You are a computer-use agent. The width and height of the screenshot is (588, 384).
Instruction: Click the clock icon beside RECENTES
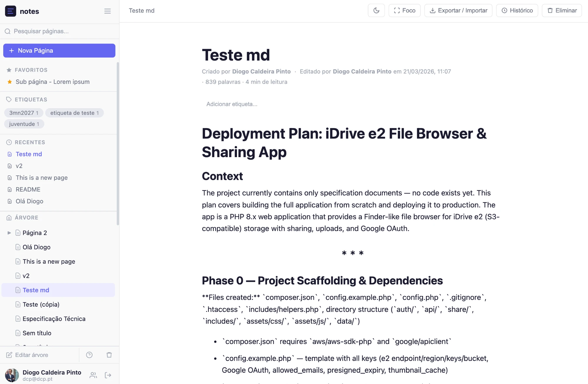tap(9, 142)
